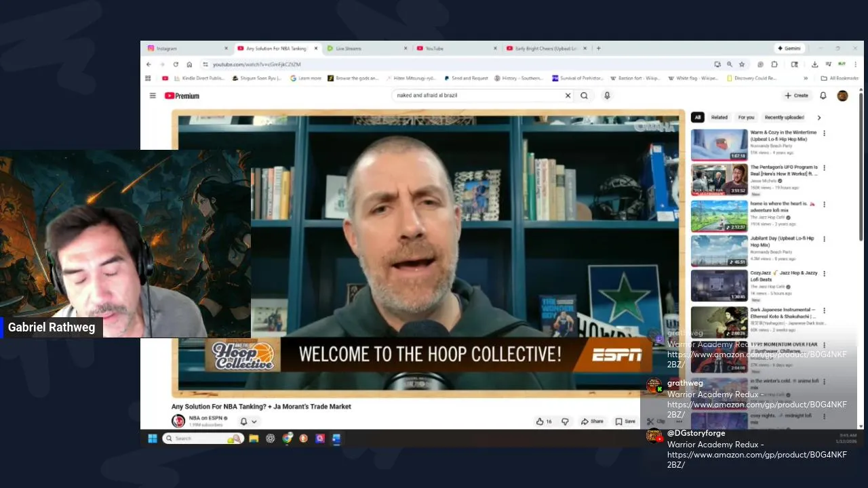Screen dimensions: 868x488
Task: Open the Warm & Cozy in the Wintertime thumbnail
Action: 719,144
